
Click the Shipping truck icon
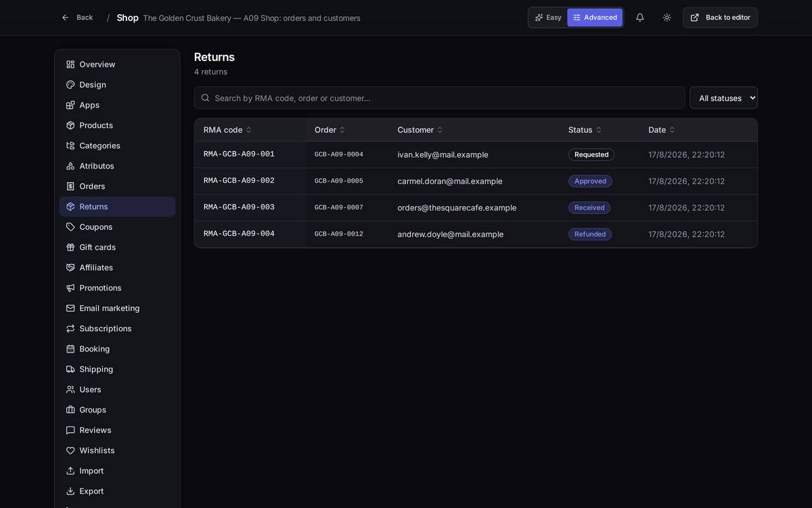[x=70, y=369]
